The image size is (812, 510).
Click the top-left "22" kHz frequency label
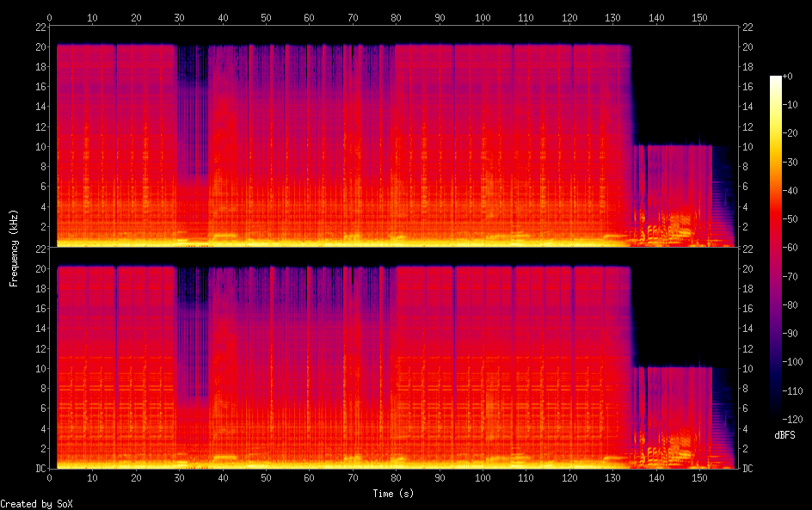(x=40, y=27)
